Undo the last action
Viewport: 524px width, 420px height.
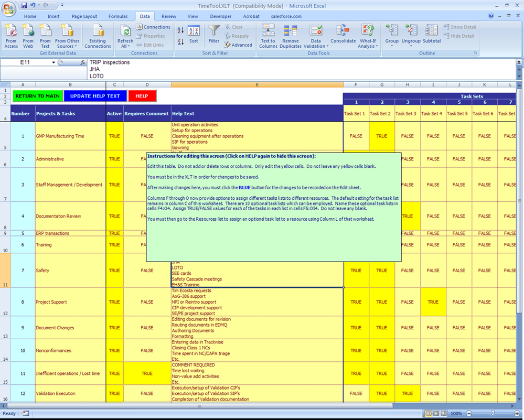[x=33, y=5]
